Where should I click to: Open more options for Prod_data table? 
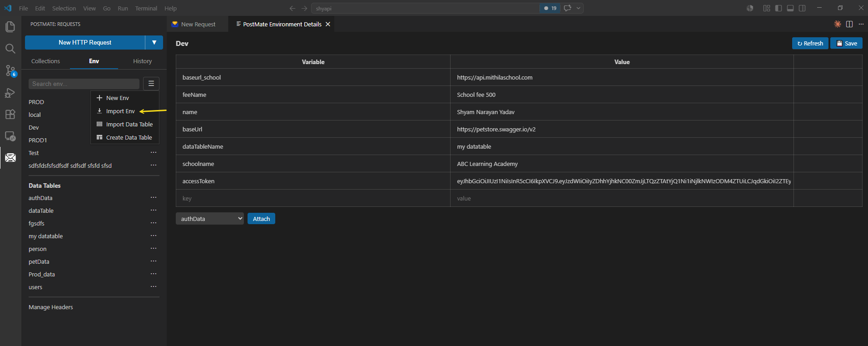click(x=154, y=274)
